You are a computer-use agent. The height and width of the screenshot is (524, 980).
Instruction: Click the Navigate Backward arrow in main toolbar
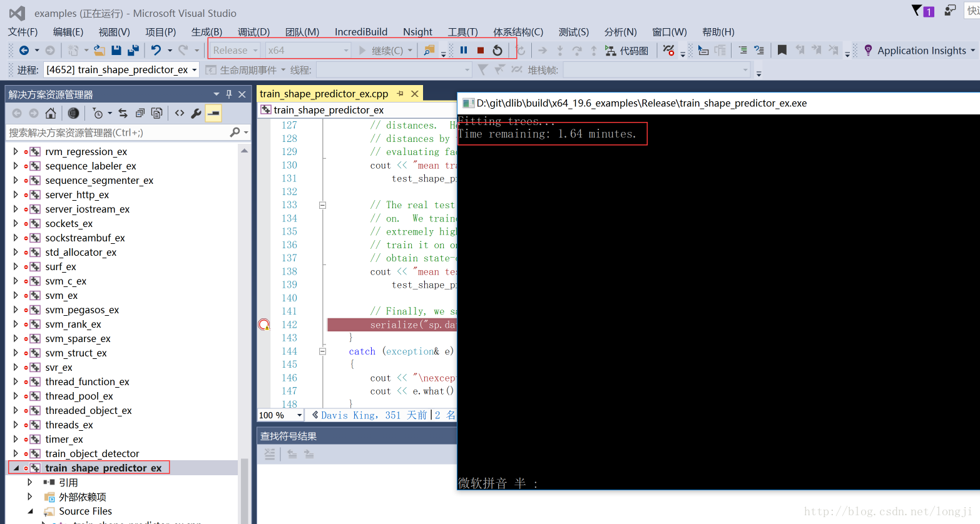[24, 50]
